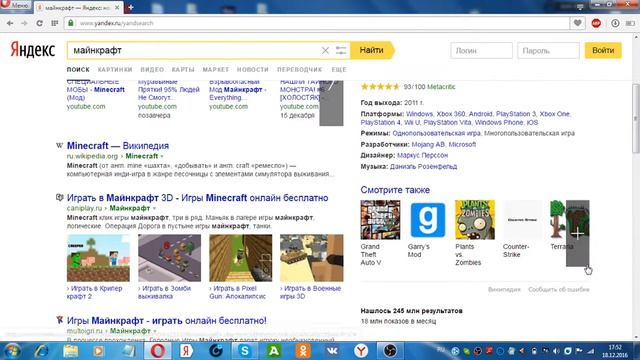Click the Логин input field
640x360 pixels.
click(482, 51)
